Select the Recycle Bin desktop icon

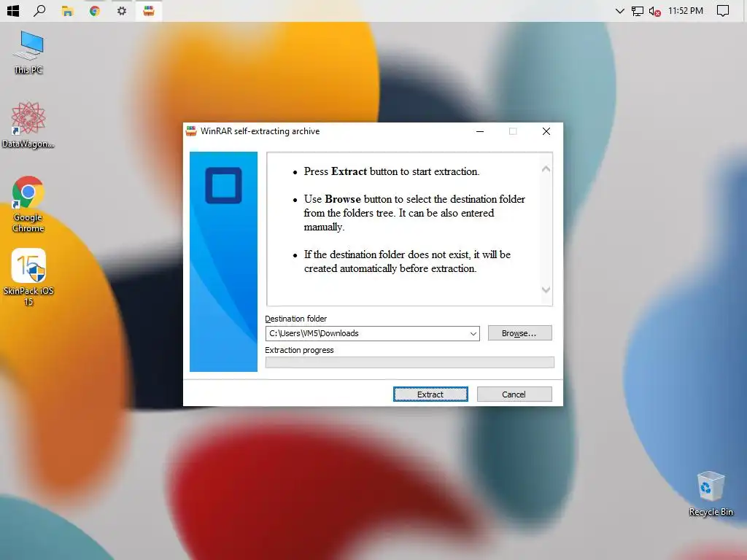(x=711, y=494)
